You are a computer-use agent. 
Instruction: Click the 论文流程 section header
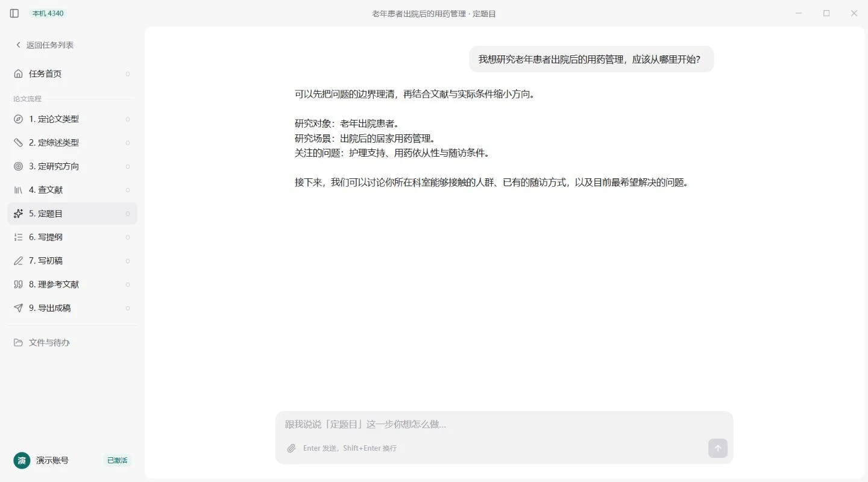[28, 99]
